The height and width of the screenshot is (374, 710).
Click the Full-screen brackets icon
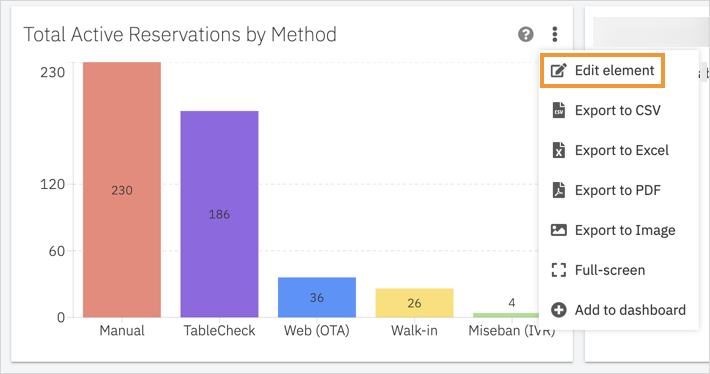[x=559, y=270]
